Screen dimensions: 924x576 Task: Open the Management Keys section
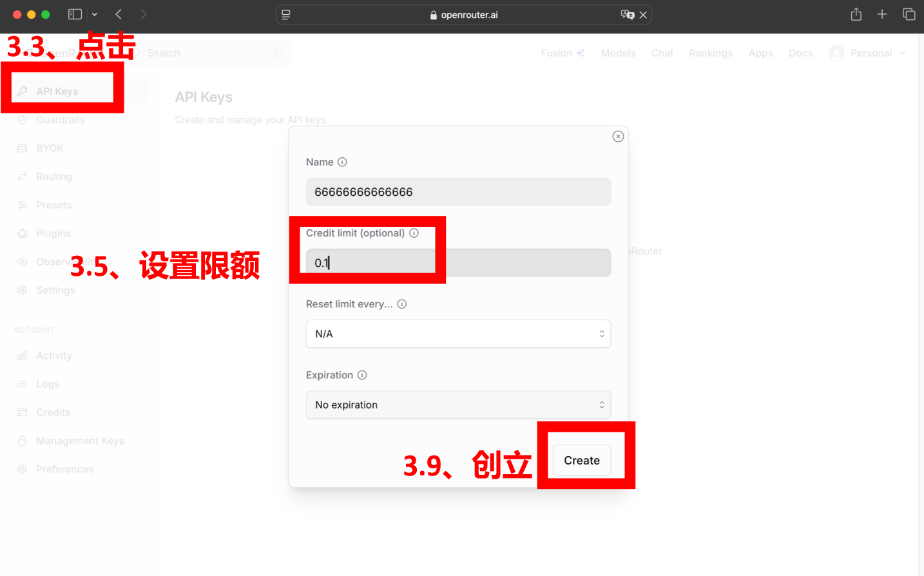click(x=79, y=440)
